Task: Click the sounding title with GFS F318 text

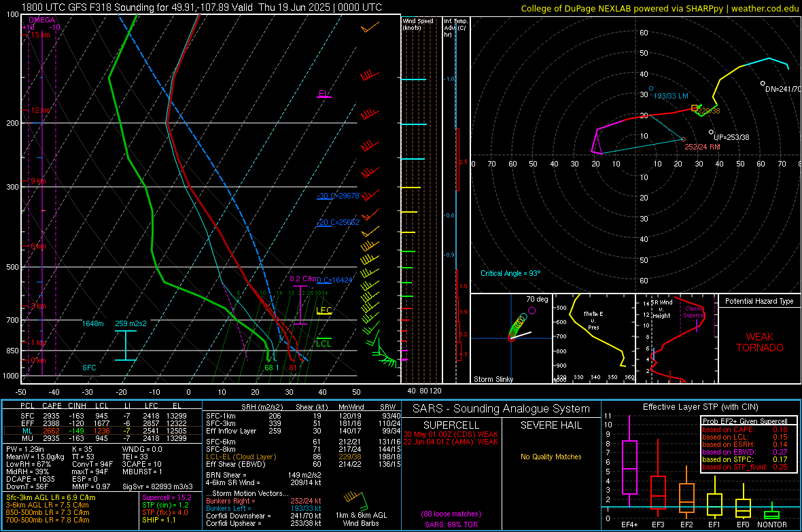Action: point(202,7)
